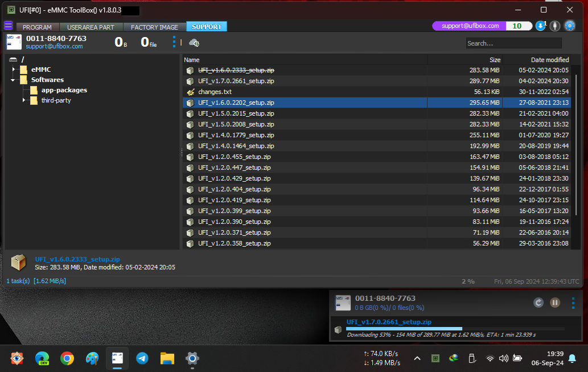Image resolution: width=588 pixels, height=372 pixels.
Task: Click the package icon of UFI_v1.7.0.2661_setup.zip row
Action: pyautogui.click(x=191, y=81)
